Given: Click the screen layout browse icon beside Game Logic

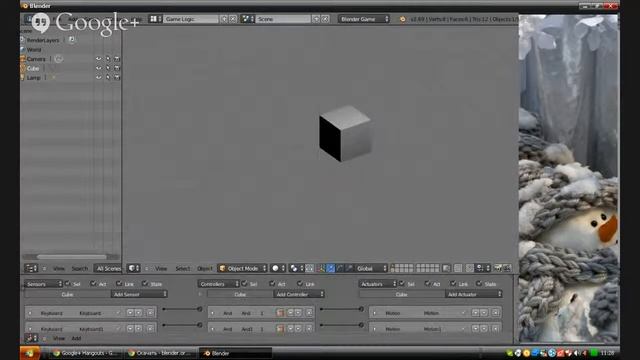Looking at the screenshot, I should [155, 19].
